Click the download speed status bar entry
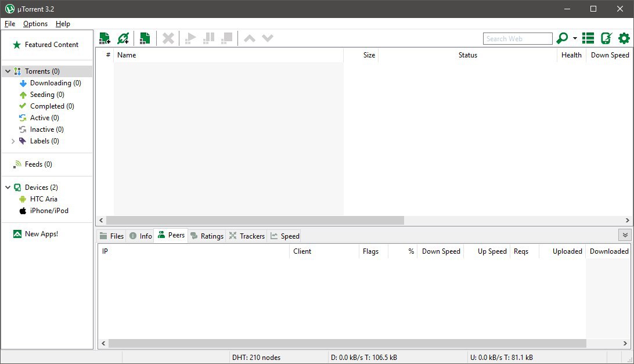The image size is (634, 364). (x=364, y=358)
